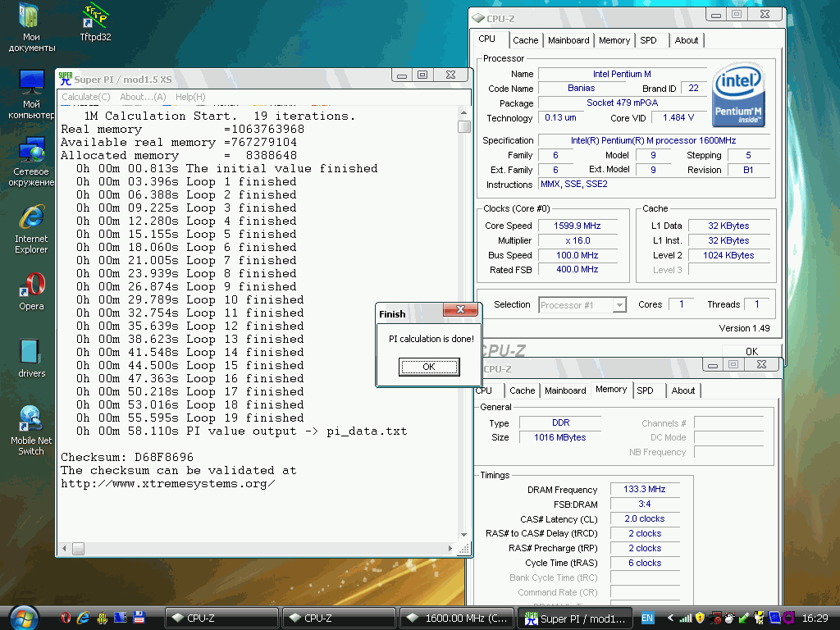The image size is (840, 630).
Task: Switch to second CPU-Z taskbar button
Action: click(339, 619)
